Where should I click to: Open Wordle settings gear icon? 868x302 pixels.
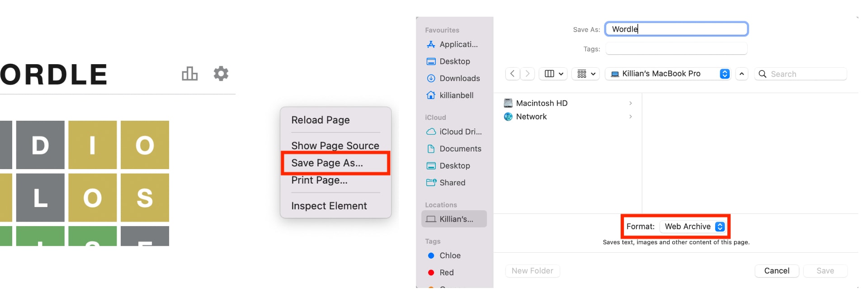(x=221, y=73)
